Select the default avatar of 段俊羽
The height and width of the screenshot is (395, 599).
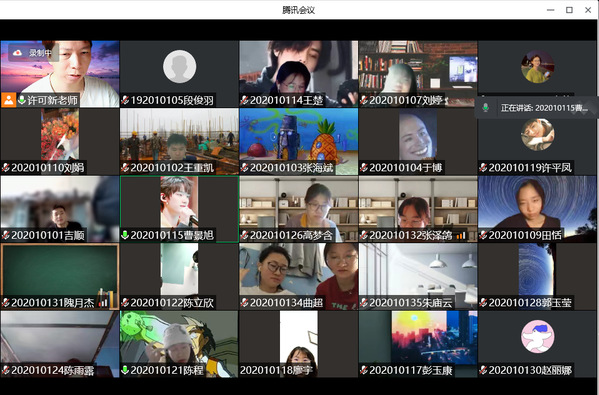(180, 66)
